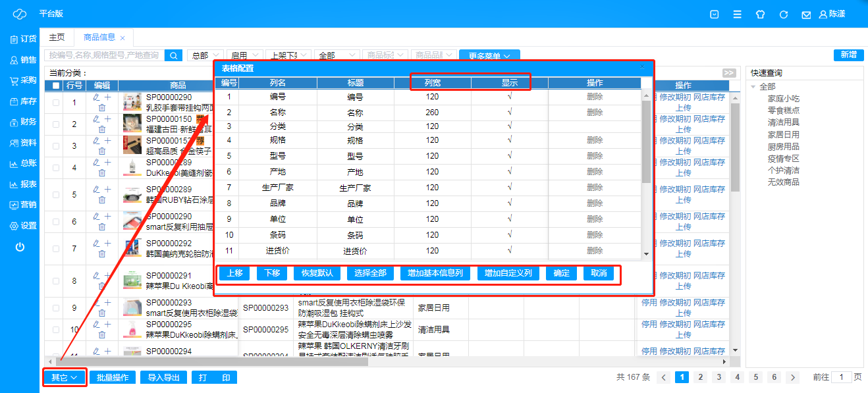Check the row 6 checkbox
Image resolution: width=868 pixels, height=393 pixels.
(55, 221)
